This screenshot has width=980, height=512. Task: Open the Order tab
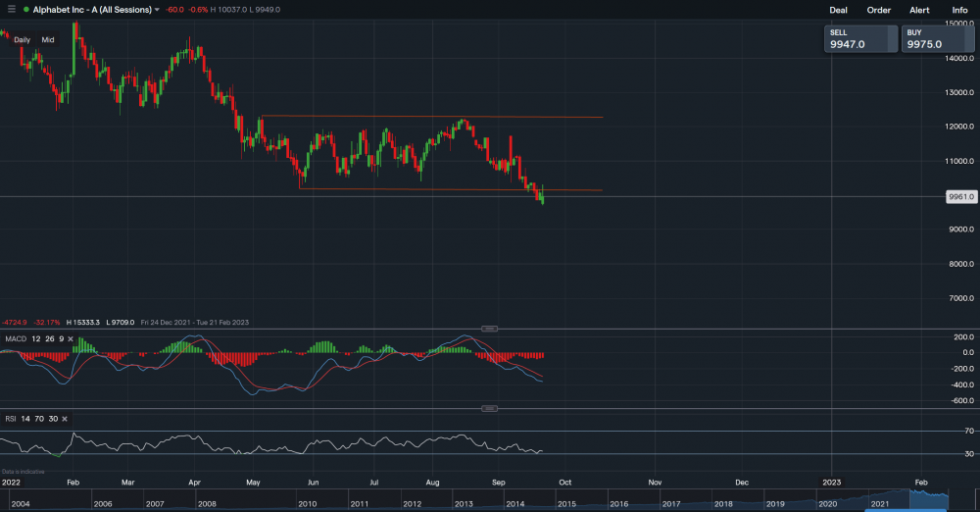click(879, 10)
